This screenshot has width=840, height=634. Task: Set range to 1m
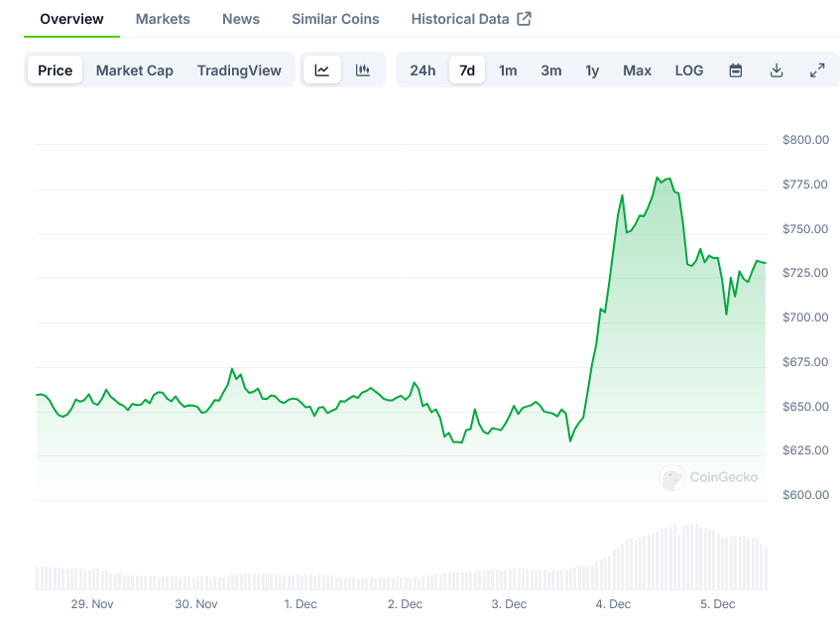click(x=508, y=70)
